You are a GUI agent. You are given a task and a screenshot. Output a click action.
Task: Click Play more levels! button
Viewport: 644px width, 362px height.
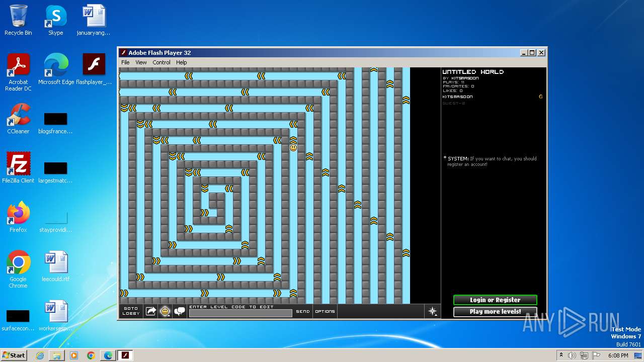[495, 311]
